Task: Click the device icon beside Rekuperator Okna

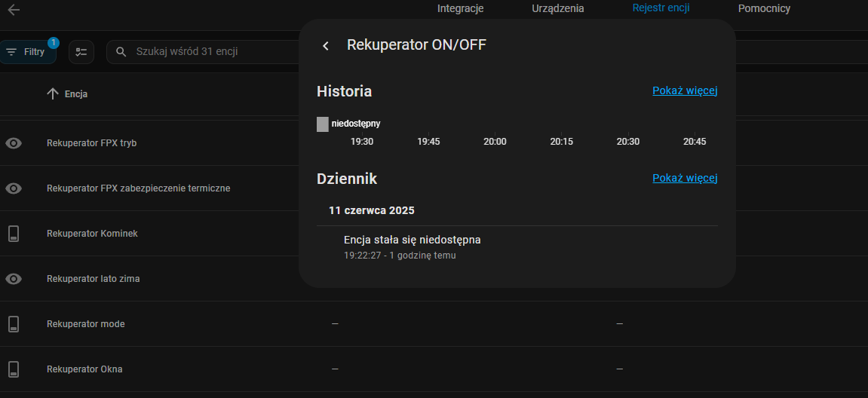Action: (x=14, y=369)
